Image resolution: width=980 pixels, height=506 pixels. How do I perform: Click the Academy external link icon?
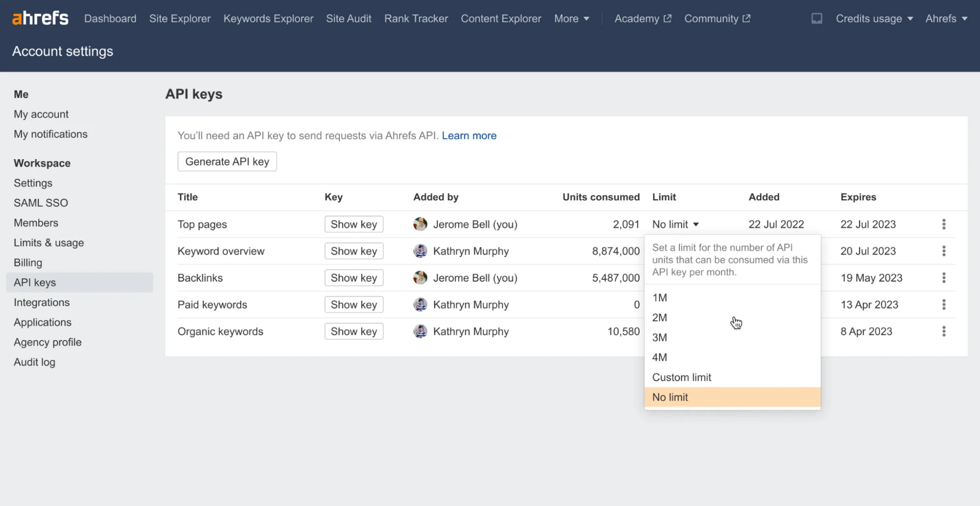click(667, 18)
